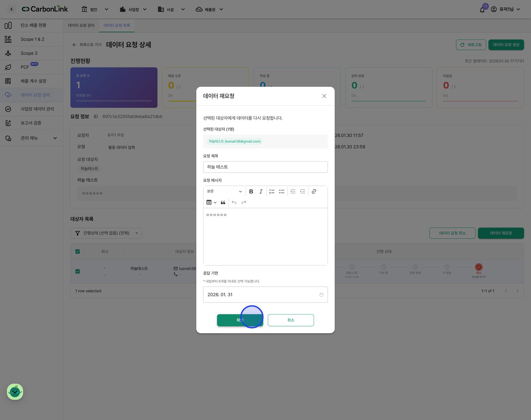Insert a bulleted list in editor
This screenshot has height=420, width=531.
282,191
